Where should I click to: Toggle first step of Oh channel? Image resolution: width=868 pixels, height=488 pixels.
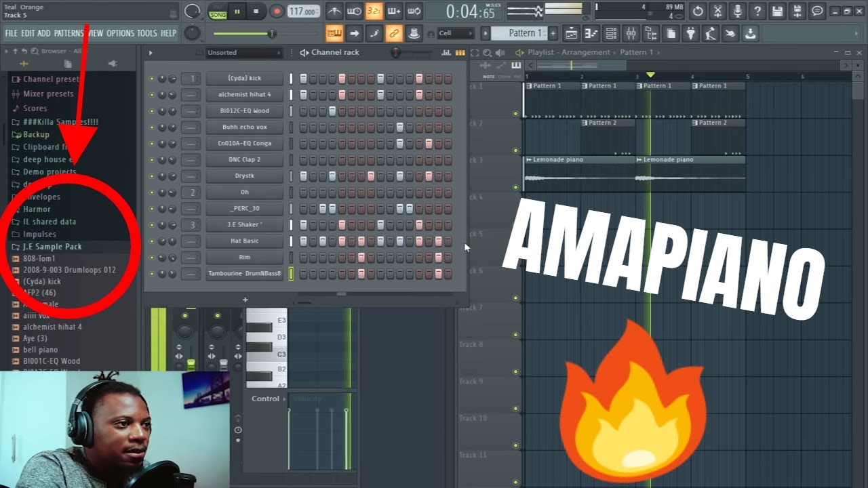coord(303,192)
